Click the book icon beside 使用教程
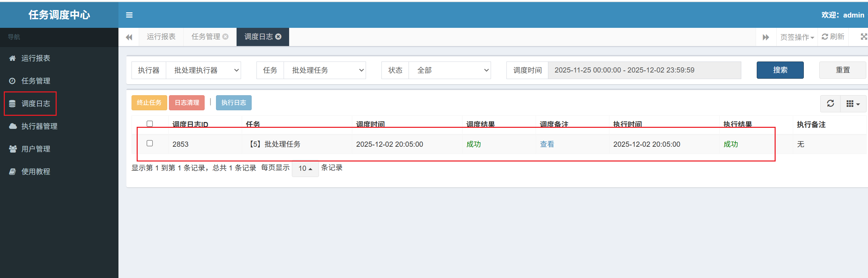Image resolution: width=868 pixels, height=278 pixels. point(12,171)
